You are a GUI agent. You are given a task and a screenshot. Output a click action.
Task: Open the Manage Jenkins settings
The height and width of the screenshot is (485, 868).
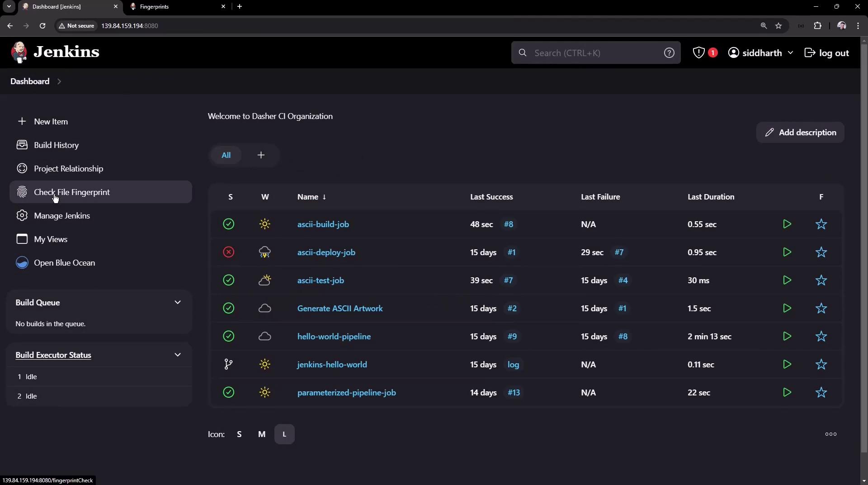point(62,216)
